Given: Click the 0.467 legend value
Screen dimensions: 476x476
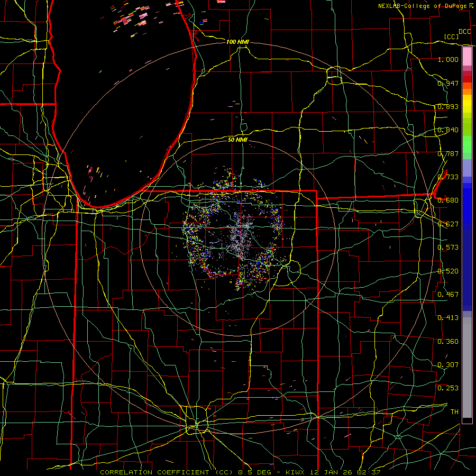Looking at the screenshot, I should tap(448, 295).
